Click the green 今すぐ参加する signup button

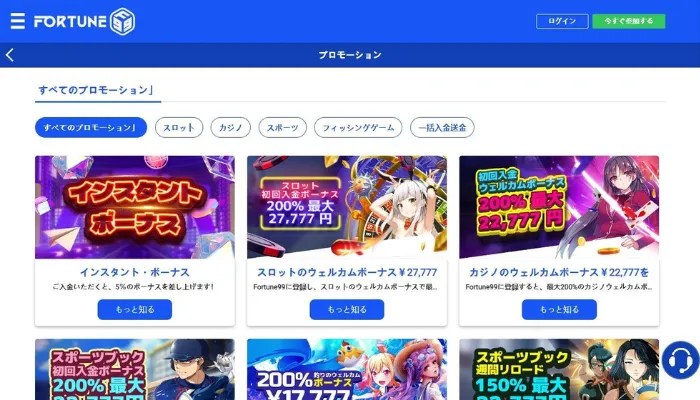(629, 21)
